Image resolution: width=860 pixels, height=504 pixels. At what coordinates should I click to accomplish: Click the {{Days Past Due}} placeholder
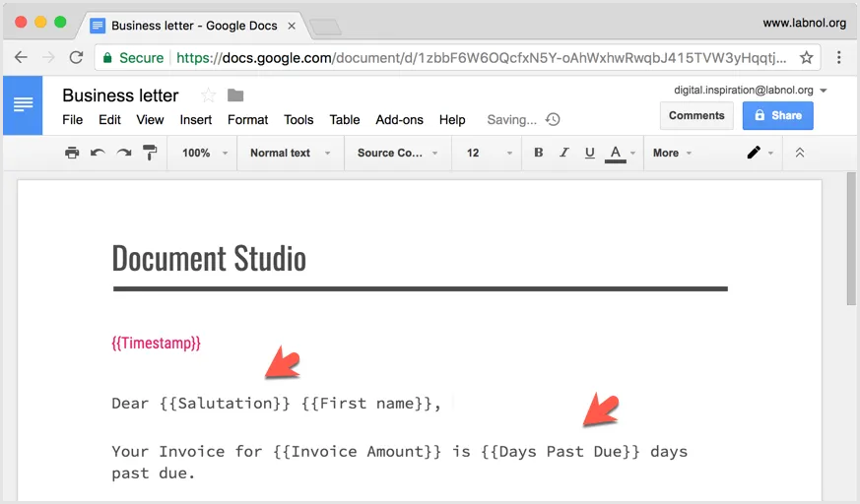(561, 452)
